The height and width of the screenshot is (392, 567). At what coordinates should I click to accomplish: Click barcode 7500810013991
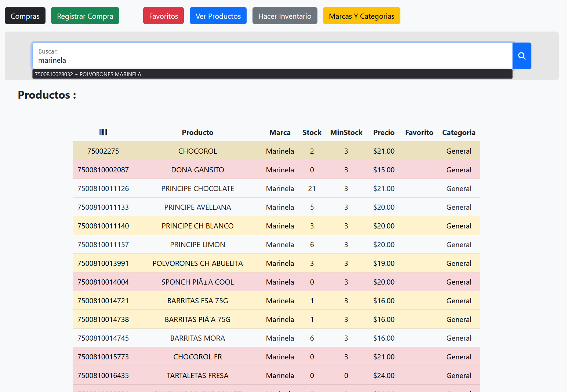103,263
